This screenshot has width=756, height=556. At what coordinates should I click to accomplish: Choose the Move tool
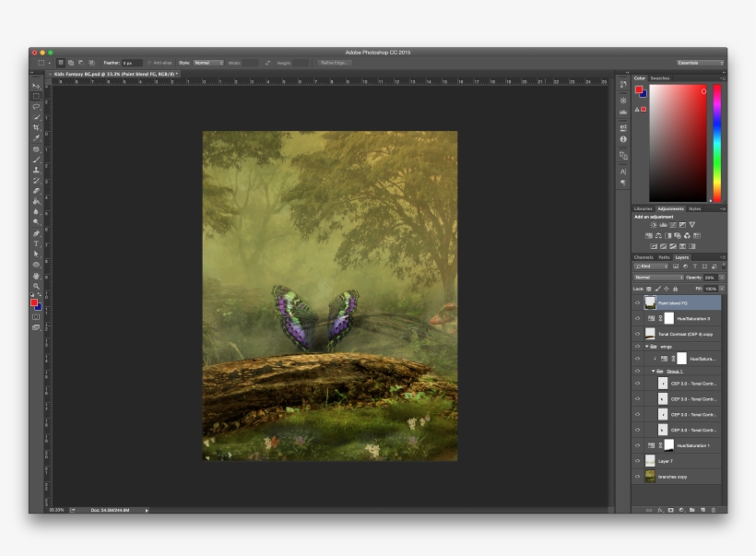pos(36,86)
